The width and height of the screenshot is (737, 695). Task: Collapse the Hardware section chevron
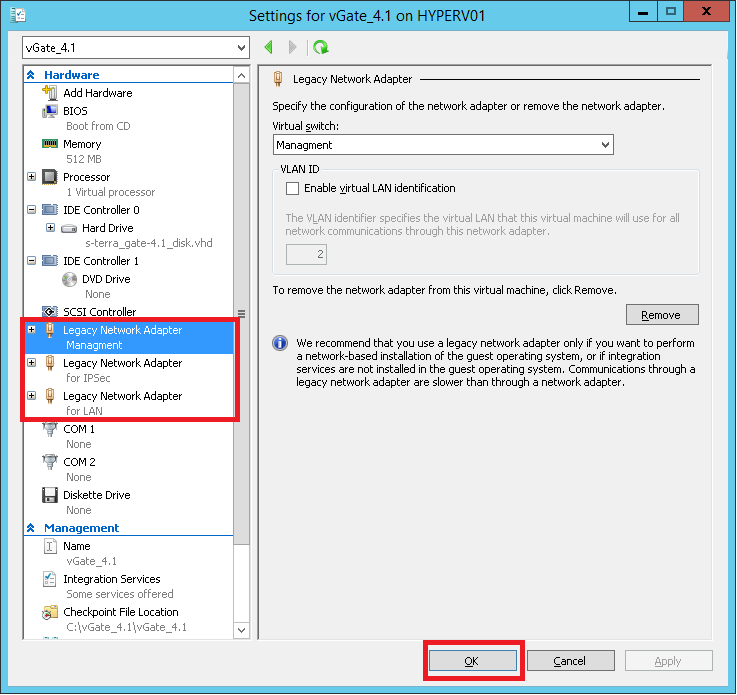tap(31, 75)
